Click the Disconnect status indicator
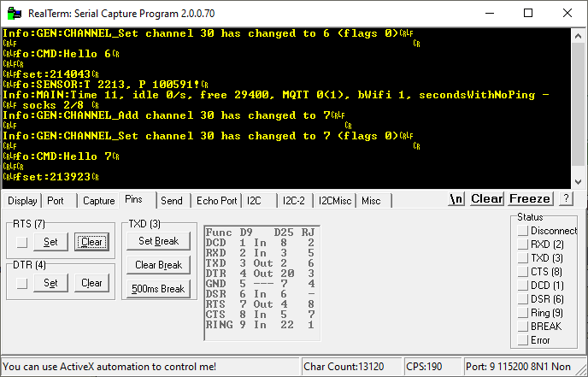The width and height of the screenshot is (588, 377). point(522,231)
